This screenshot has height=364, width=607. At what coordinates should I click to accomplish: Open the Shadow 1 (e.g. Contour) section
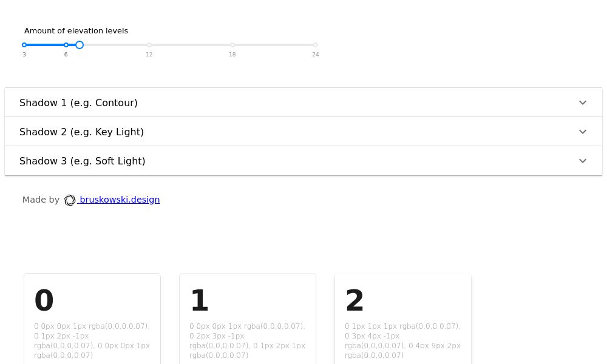click(78, 103)
